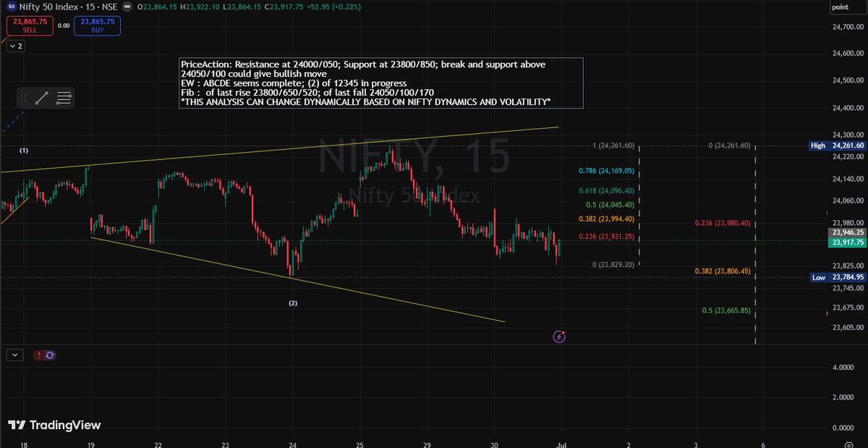Image resolution: width=868 pixels, height=448 pixels.
Task: Click the red SELL 23,865.75 button
Action: click(x=30, y=26)
